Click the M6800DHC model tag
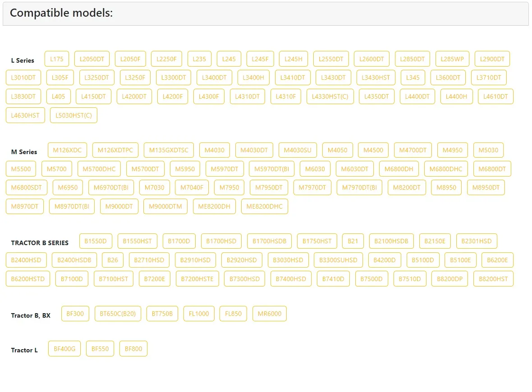Image resolution: width=532 pixels, height=392 pixels. 446,169
